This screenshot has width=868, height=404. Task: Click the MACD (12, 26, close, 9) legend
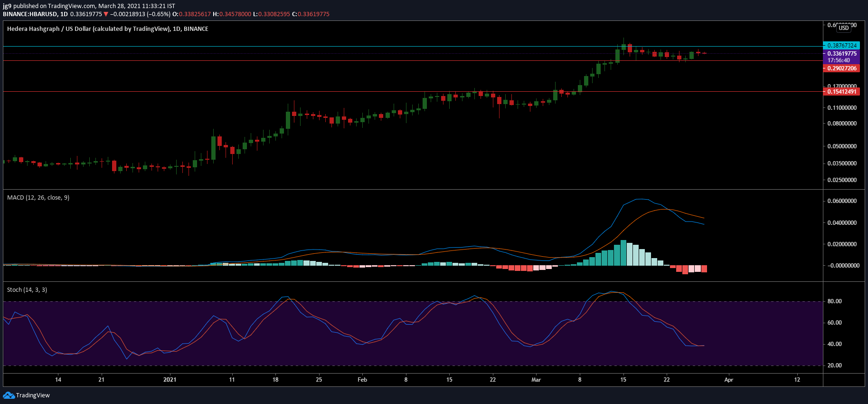[38, 198]
